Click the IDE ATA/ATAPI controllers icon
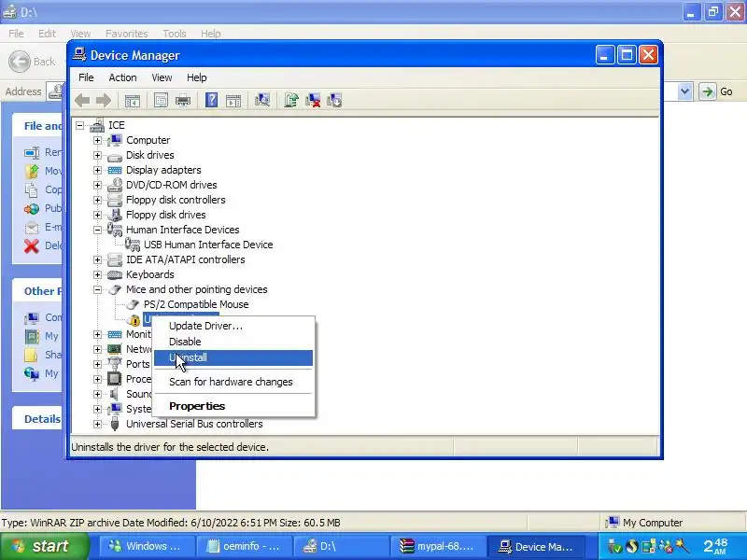The width and height of the screenshot is (747, 560). click(114, 259)
